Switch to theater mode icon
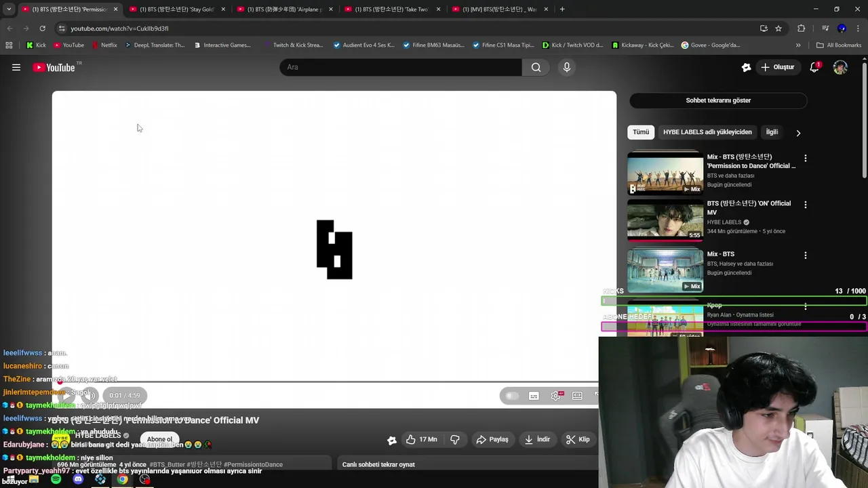868x488 pixels. pyautogui.click(x=577, y=396)
